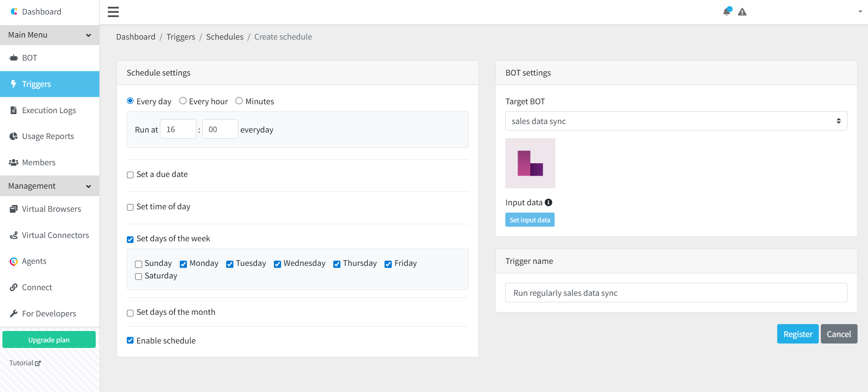Click the Input data info icon
Image resolution: width=868 pixels, height=392 pixels.
(x=549, y=202)
